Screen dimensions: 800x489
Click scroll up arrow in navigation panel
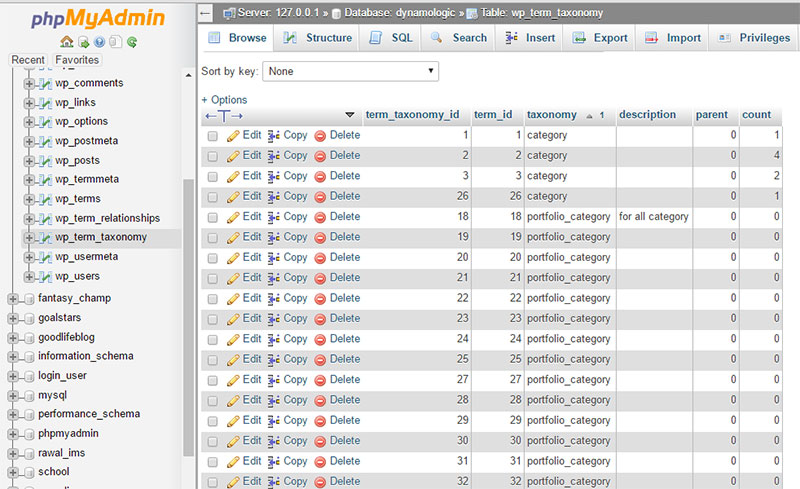[x=188, y=75]
